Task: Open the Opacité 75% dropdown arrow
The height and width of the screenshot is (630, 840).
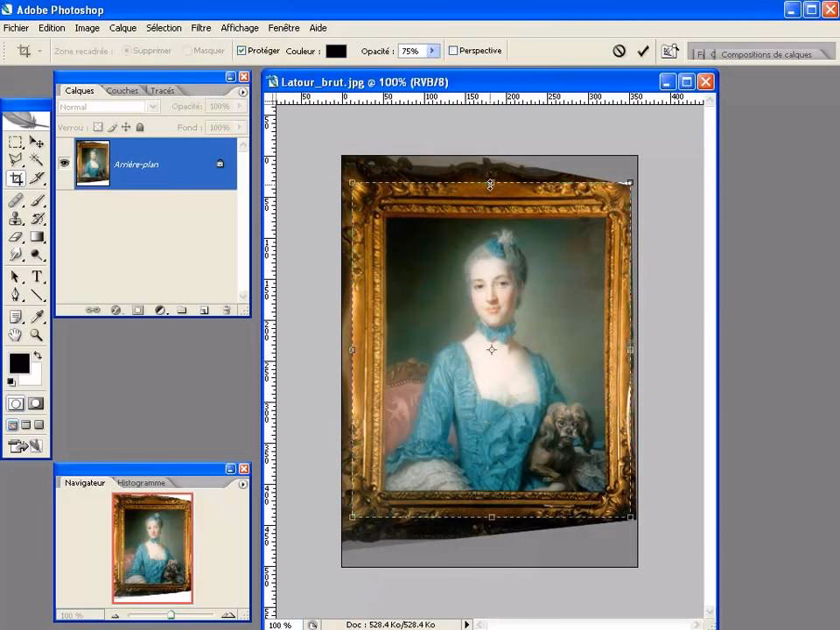Action: pos(434,51)
